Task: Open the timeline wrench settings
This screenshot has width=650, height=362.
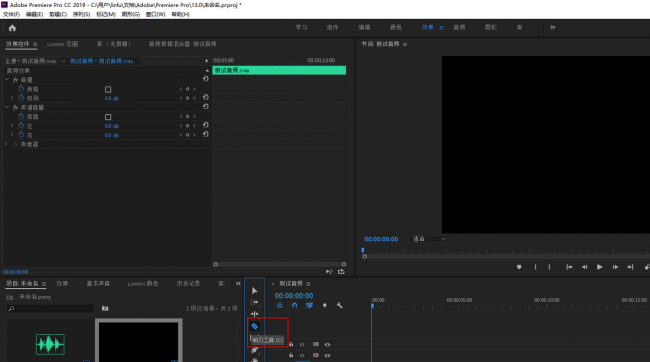Action: [340, 305]
